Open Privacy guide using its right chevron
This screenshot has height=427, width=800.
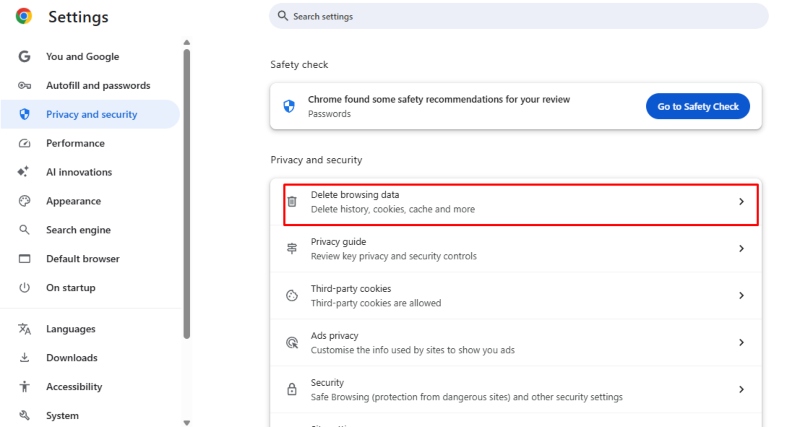click(741, 248)
